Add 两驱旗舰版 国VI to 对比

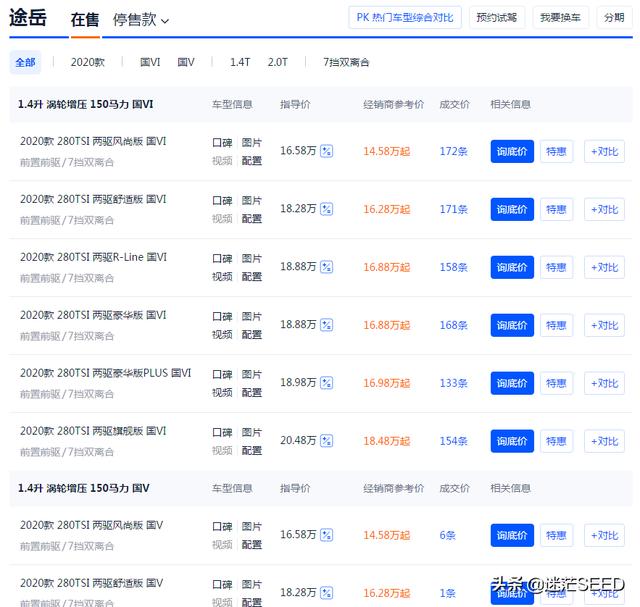tap(604, 441)
